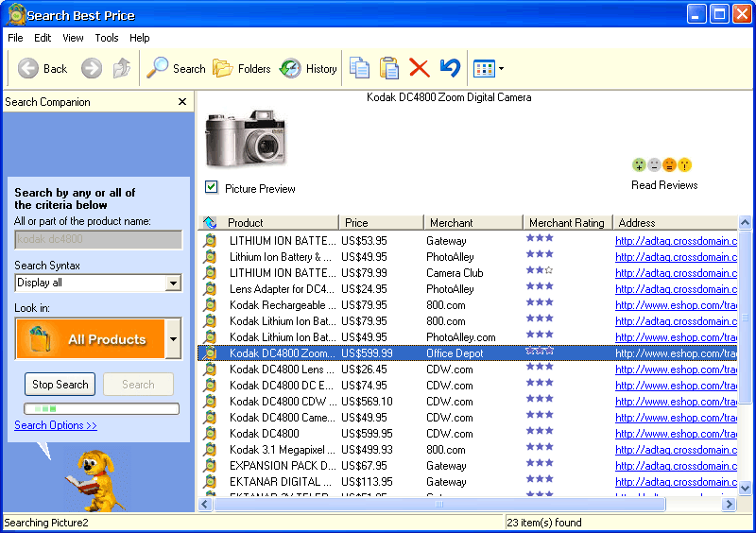Click the PhotoAlley.com merchant cell

[x=461, y=337]
